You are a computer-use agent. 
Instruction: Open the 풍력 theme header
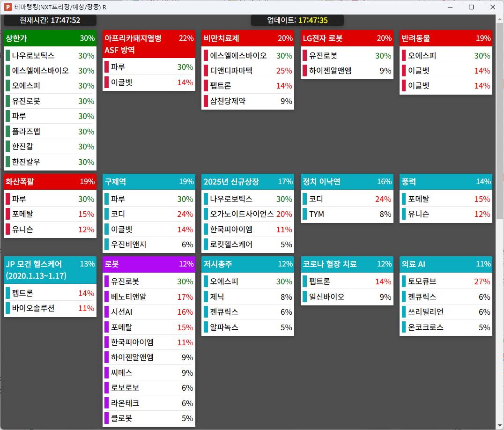point(446,182)
